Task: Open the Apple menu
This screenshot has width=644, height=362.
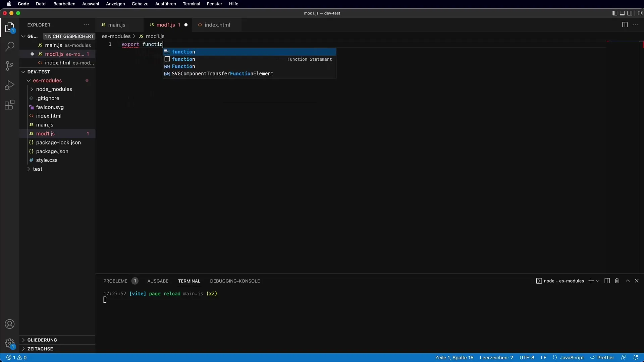Action: point(9,4)
